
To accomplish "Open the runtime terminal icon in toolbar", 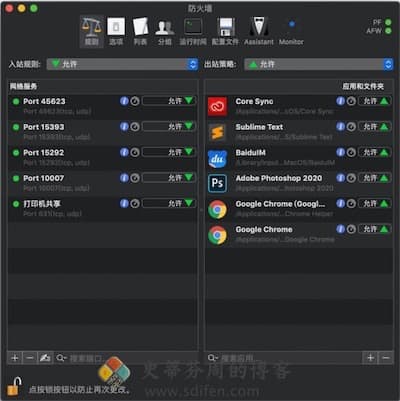I will pyautogui.click(x=193, y=31).
